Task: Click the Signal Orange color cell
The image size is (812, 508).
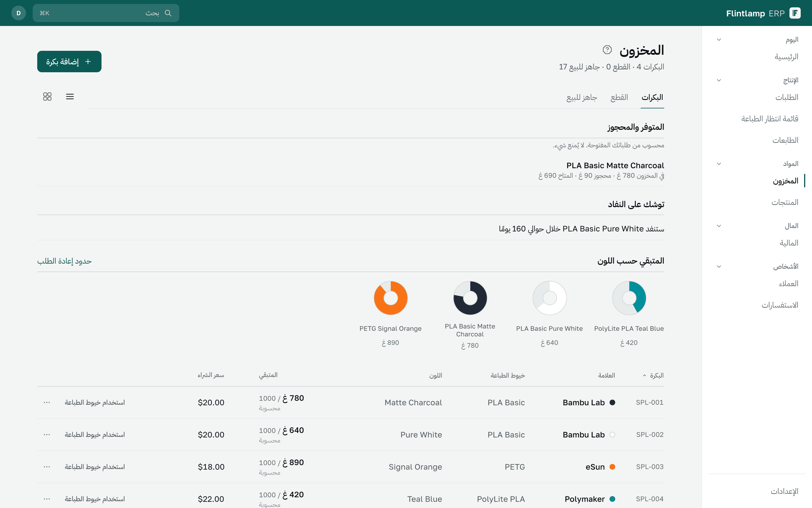Action: [415, 467]
